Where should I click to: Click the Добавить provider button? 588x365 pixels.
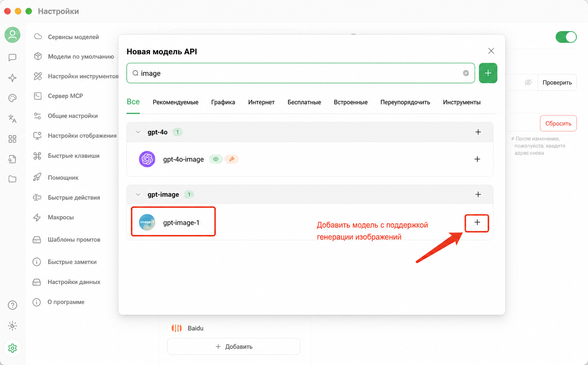coord(233,347)
